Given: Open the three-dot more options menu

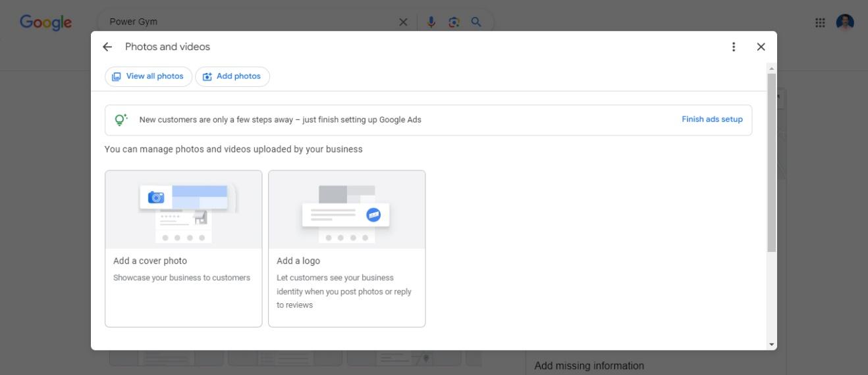Looking at the screenshot, I should 734,47.
